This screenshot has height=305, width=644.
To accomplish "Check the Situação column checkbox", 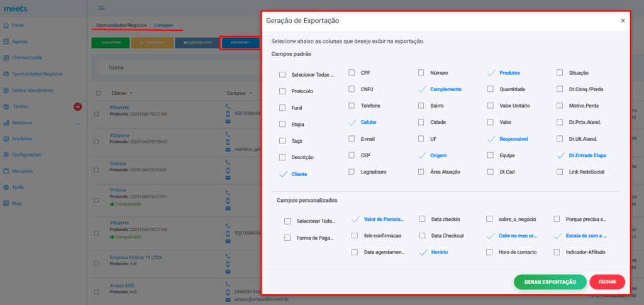I will pos(560,73).
